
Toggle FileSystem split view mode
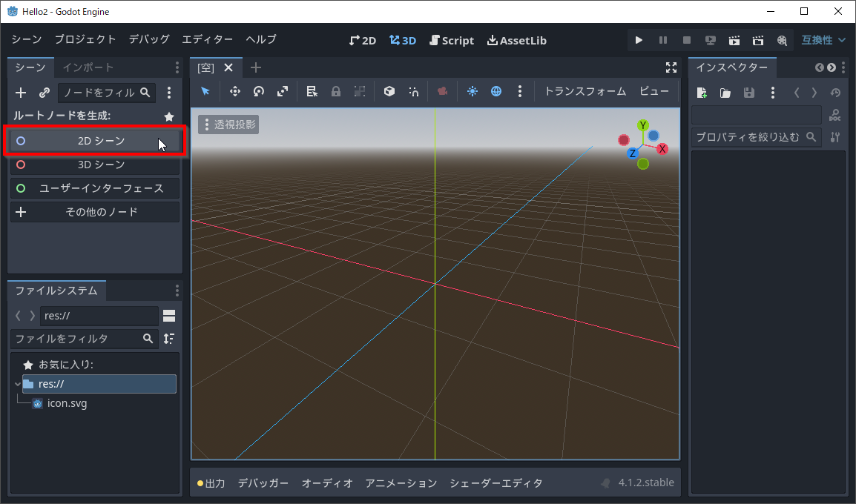[x=169, y=316]
